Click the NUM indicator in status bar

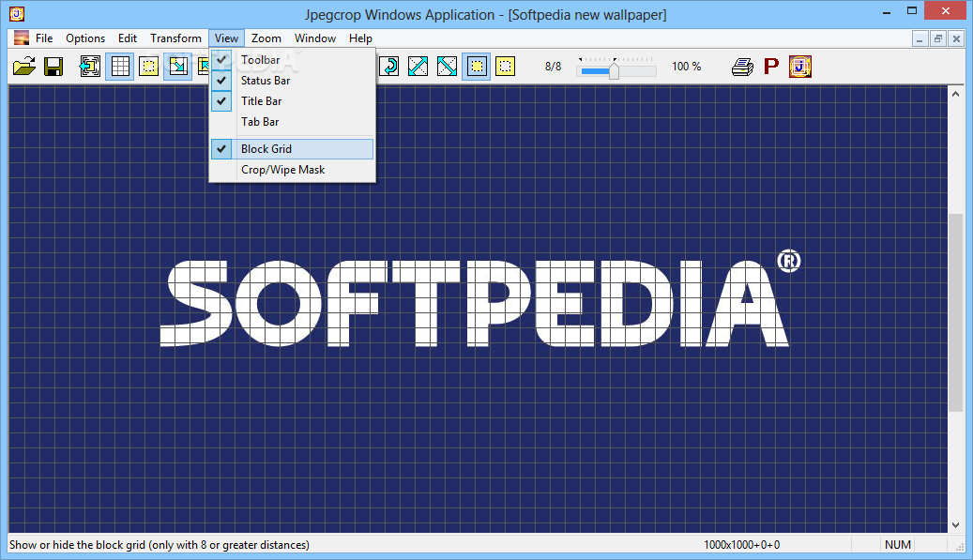coord(898,544)
